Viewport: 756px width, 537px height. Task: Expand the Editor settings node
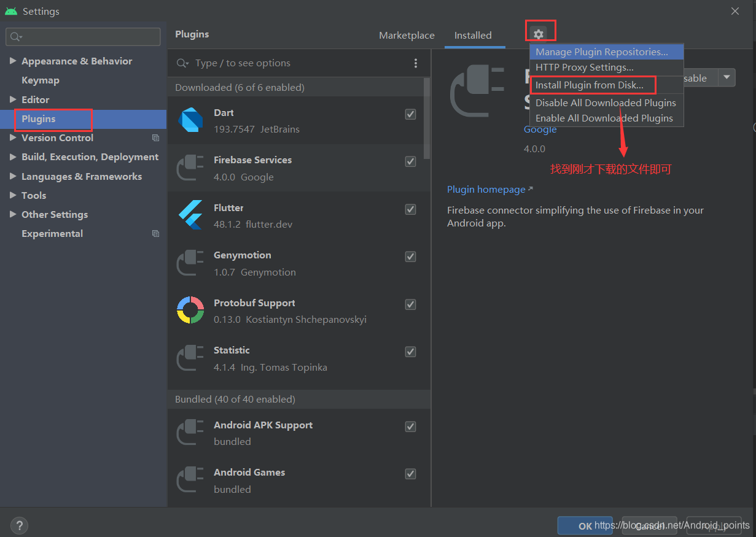click(x=13, y=99)
